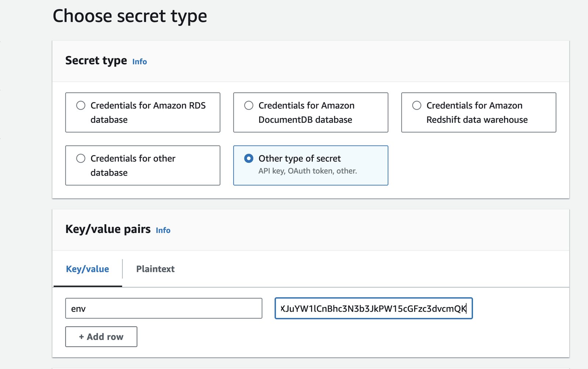Click the + Add row button

click(x=101, y=336)
